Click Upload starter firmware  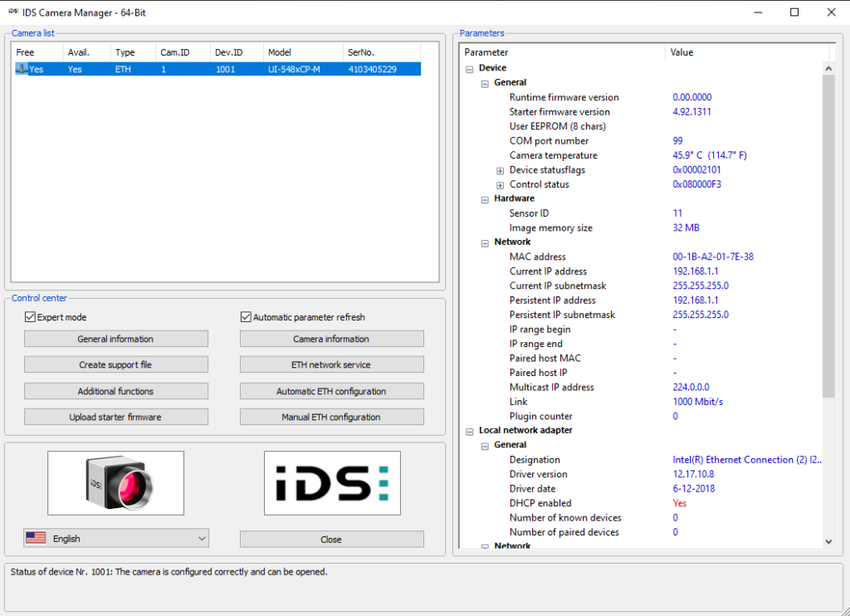(x=116, y=416)
